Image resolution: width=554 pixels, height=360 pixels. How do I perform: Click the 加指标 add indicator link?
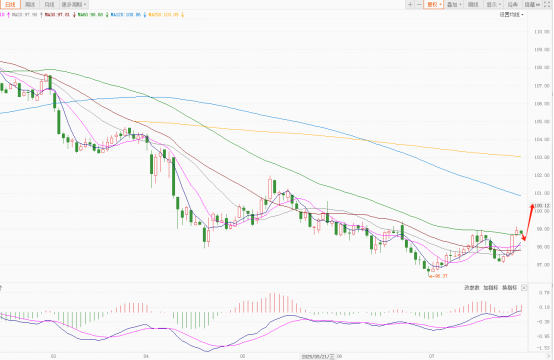tap(490, 288)
